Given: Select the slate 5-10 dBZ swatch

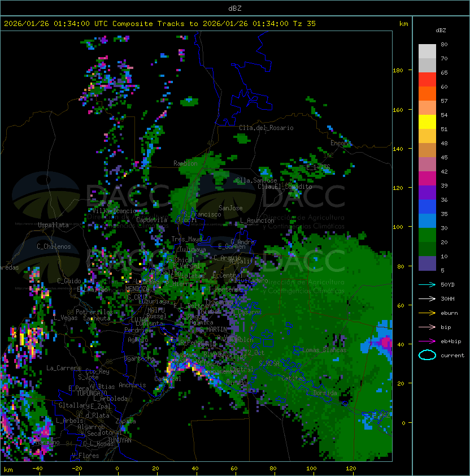Looking at the screenshot, I should tap(427, 263).
